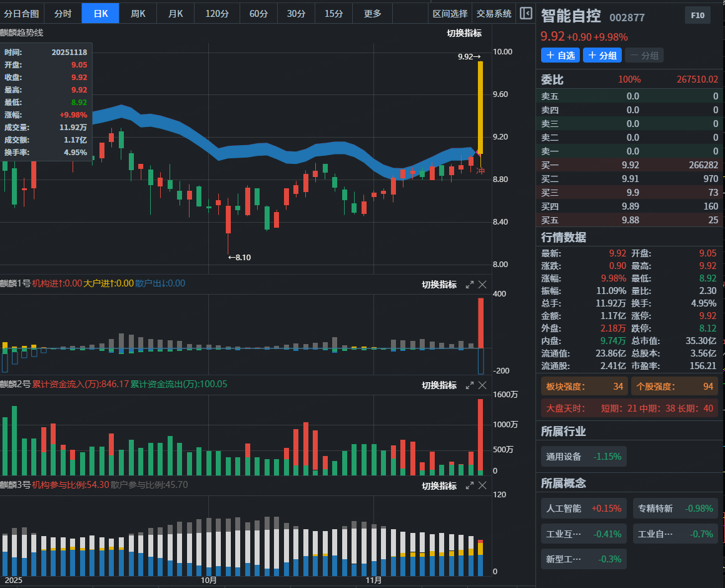Open the 通用设备 industry tag

pos(584,457)
